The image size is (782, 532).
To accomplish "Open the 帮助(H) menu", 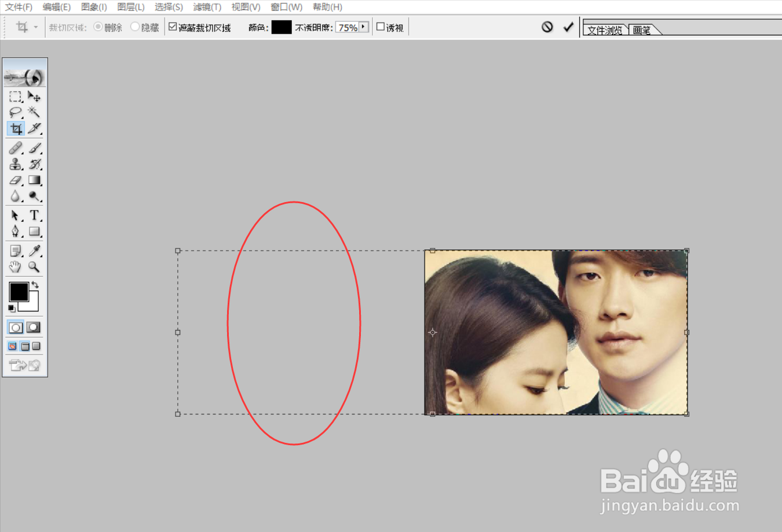I will (x=327, y=7).
